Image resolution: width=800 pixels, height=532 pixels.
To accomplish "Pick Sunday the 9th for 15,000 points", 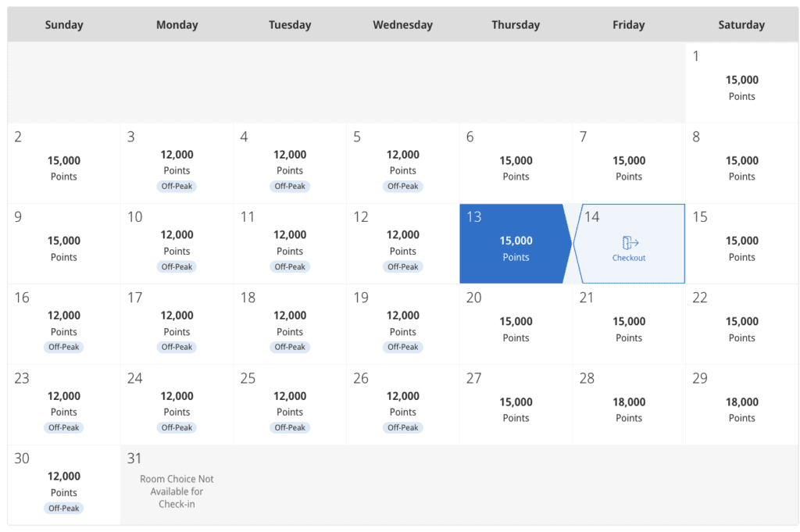I will [64, 244].
